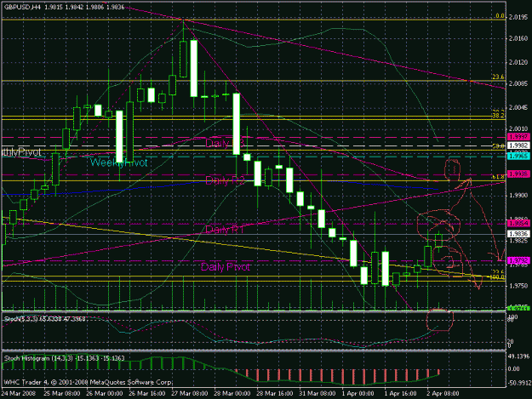
Task: Select the 'Daily Pivot' label
Action: [226, 267]
